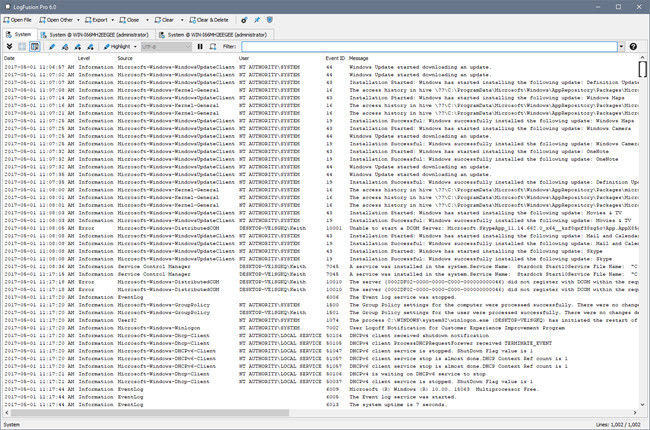The width and height of the screenshot is (650, 430).
Task: Click the reload icon next to pause
Action: [x=213, y=46]
